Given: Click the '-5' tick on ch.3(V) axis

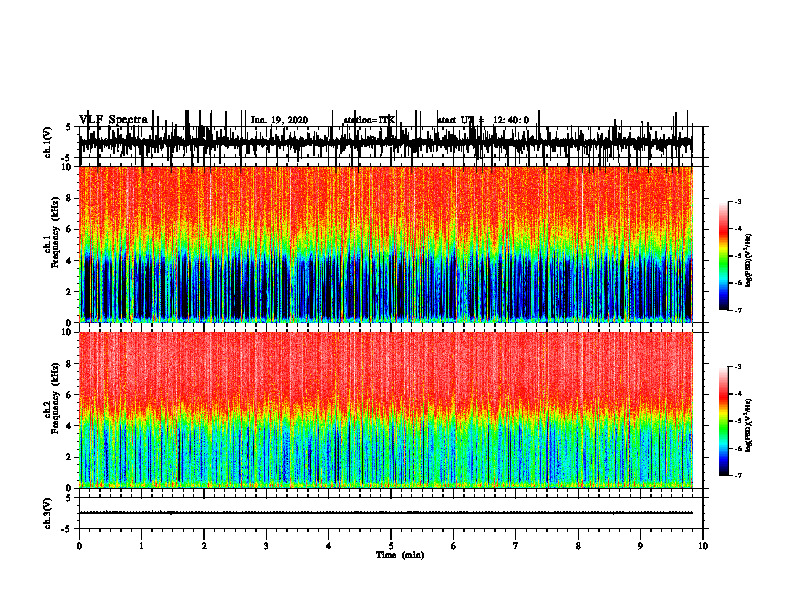Looking at the screenshot, I should pos(67,529).
